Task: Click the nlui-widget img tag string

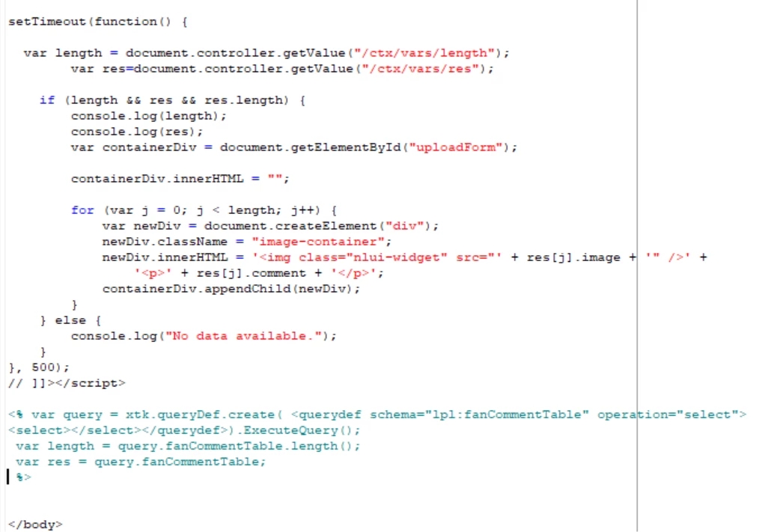Action: tap(377, 257)
